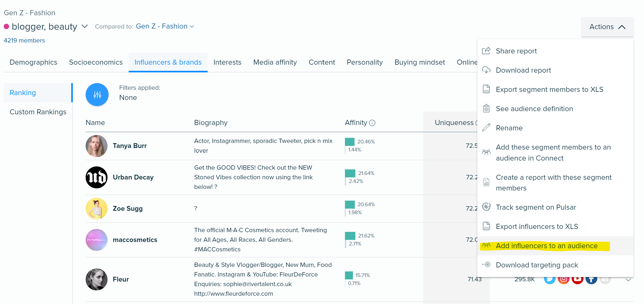This screenshot has width=644, height=304.
Task: Click the Urban Decay logo avatar
Action: click(x=97, y=177)
